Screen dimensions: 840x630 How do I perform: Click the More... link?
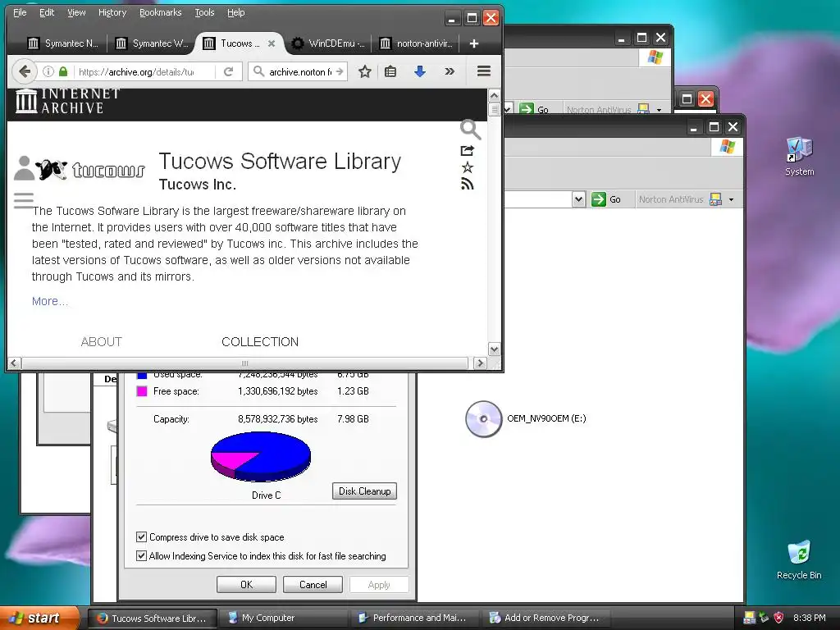coord(49,301)
